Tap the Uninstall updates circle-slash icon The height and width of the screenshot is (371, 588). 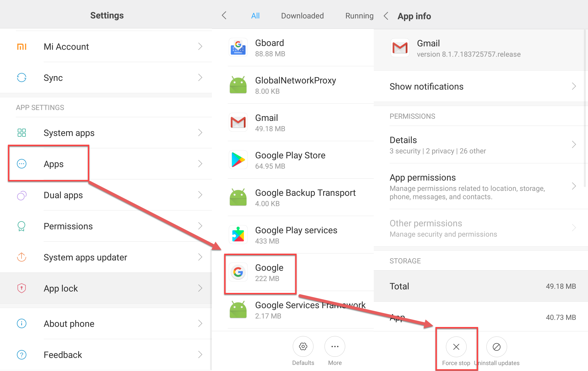tap(497, 347)
